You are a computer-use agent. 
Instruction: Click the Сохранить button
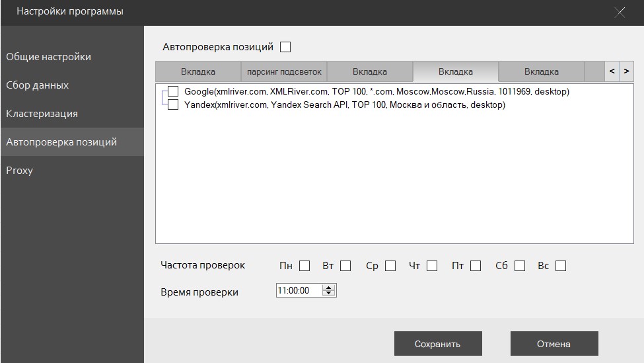(438, 344)
